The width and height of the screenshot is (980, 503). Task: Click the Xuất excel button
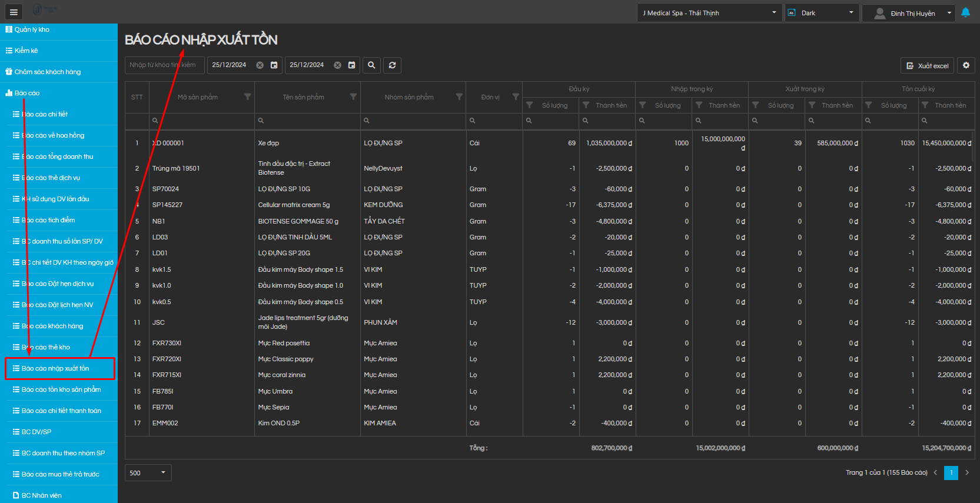tap(927, 66)
